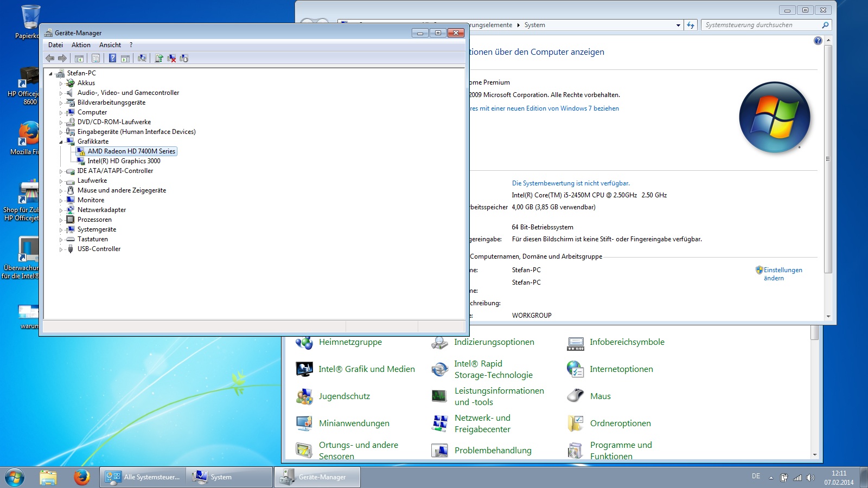Click the Einstellungen ändern link
This screenshot has width=868, height=488.
pyautogui.click(x=783, y=274)
